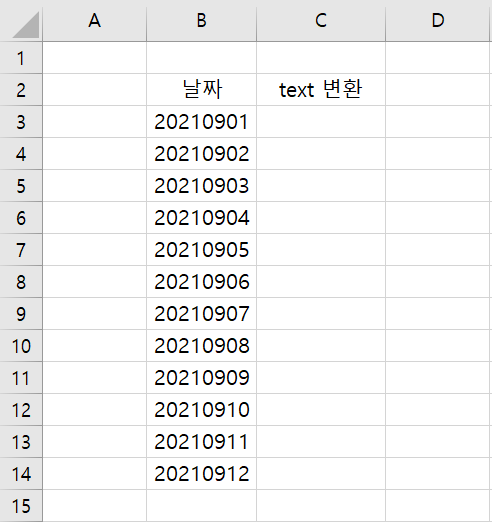
Task: Select row 2 header
Action: [x=21, y=90]
